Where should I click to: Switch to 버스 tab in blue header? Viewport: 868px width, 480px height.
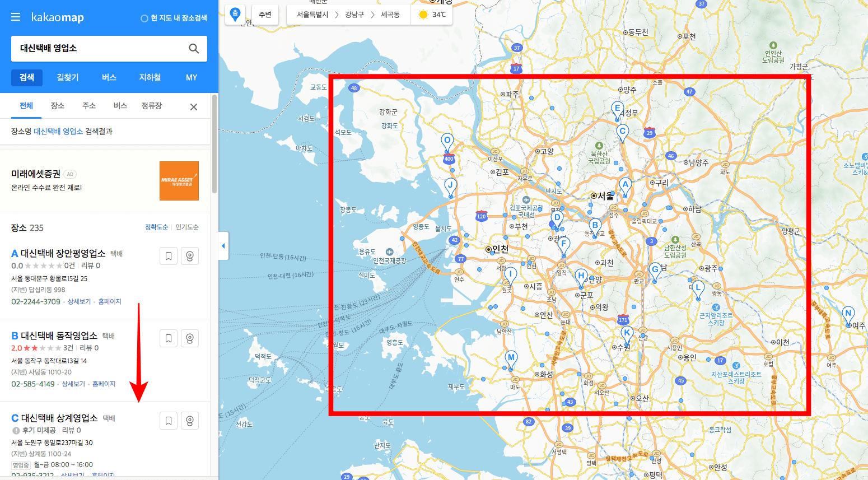[109, 77]
